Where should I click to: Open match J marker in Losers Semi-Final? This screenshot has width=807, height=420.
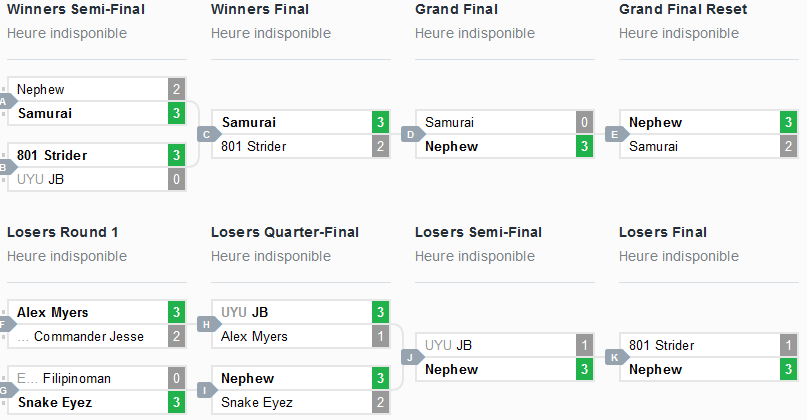[x=412, y=357]
